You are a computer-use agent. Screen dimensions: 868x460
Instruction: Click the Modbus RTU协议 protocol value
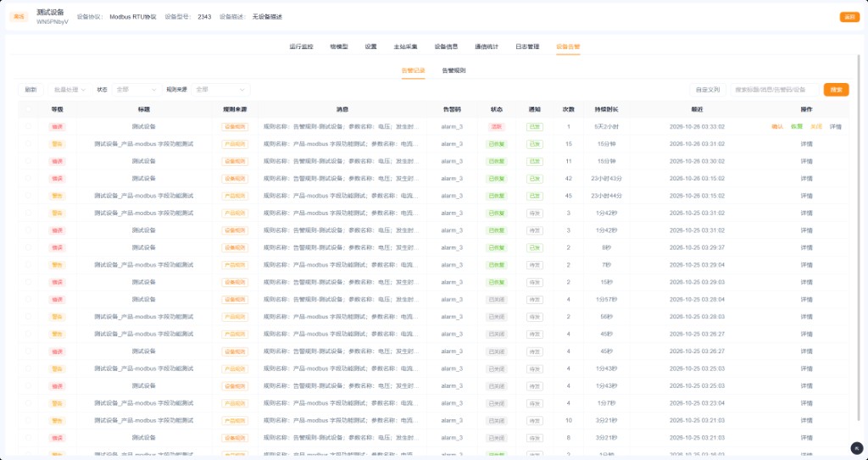tap(133, 17)
